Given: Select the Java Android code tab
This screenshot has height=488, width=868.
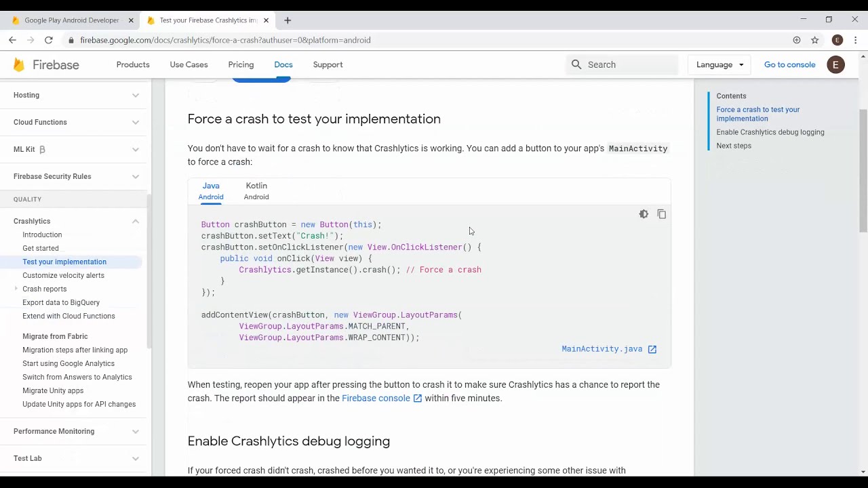Looking at the screenshot, I should (x=211, y=191).
